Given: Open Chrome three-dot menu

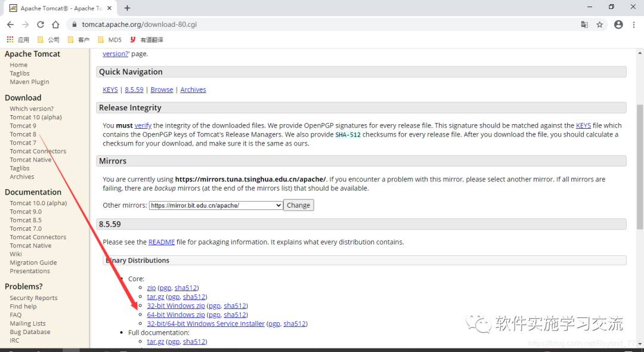Looking at the screenshot, I should point(634,24).
